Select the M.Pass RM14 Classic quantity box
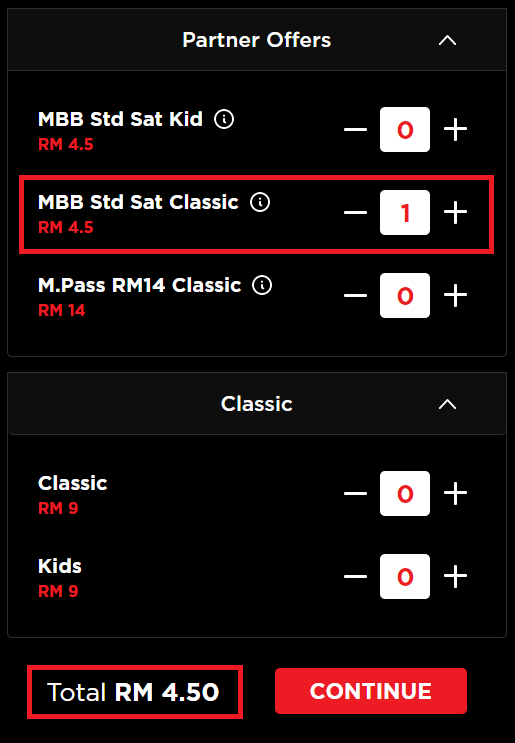The image size is (515, 743). pos(405,295)
